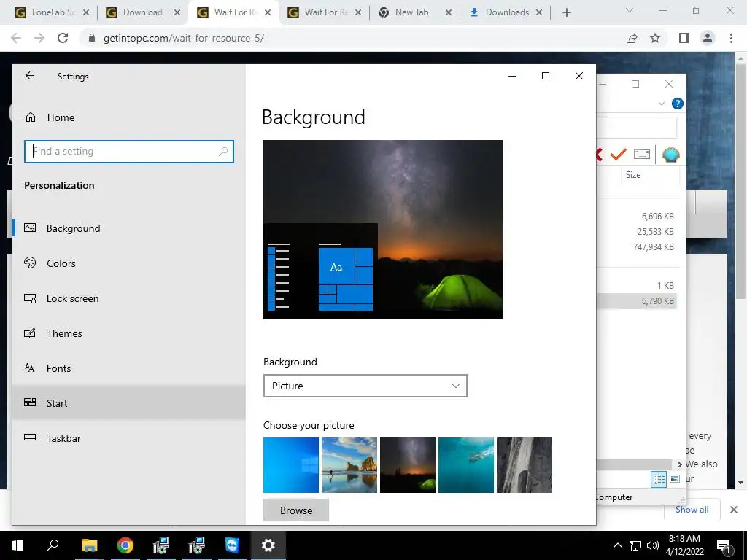Click the Taskbar icon in sidebar

pyautogui.click(x=30, y=437)
